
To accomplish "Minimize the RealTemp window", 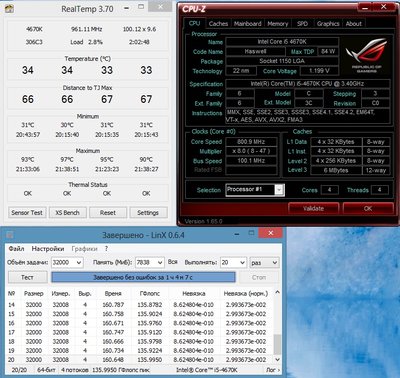I will (127, 8).
